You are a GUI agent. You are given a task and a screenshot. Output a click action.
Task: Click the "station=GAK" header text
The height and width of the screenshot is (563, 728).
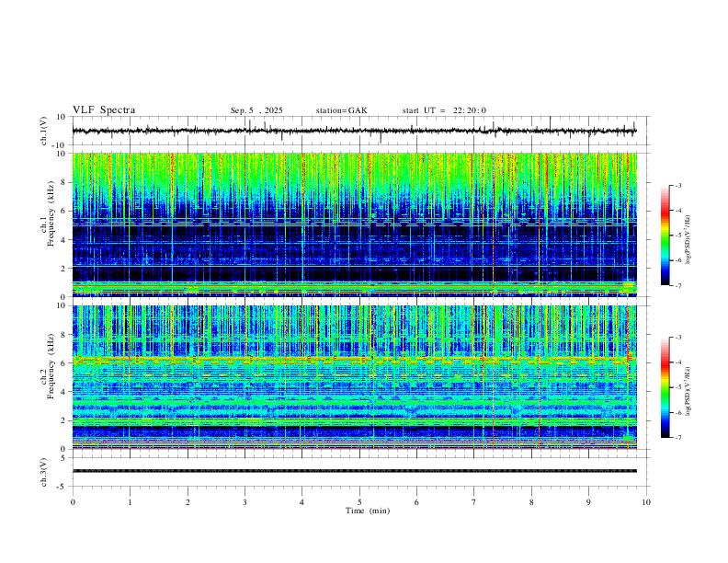click(341, 110)
